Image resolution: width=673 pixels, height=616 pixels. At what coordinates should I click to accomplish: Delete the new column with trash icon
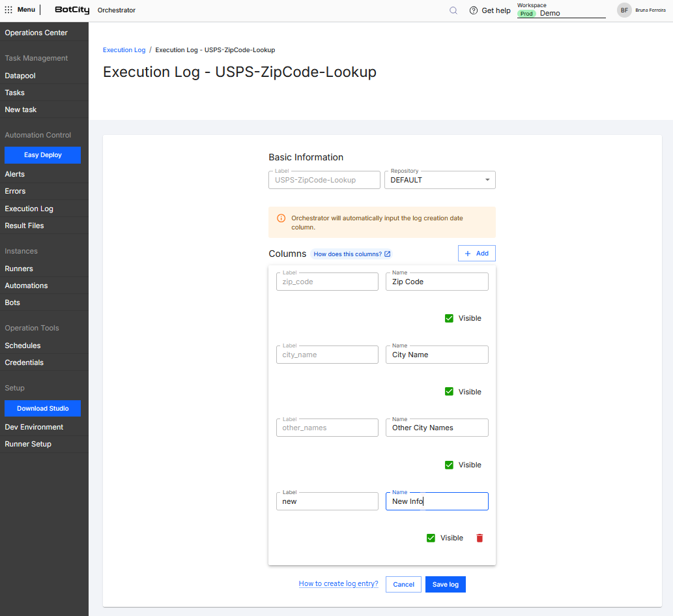[480, 538]
